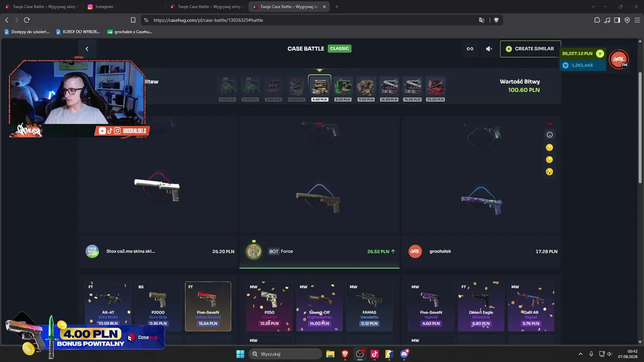644x362 pixels.
Task: Open the AK-47 Elite Build item card
Action: 108,306
